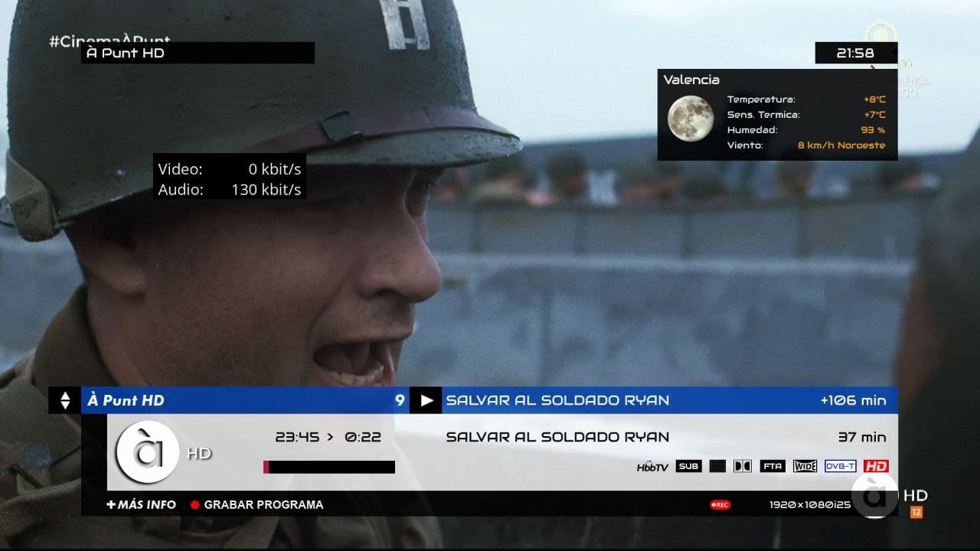
Task: Click the FTA free-to-air icon
Action: [773, 466]
